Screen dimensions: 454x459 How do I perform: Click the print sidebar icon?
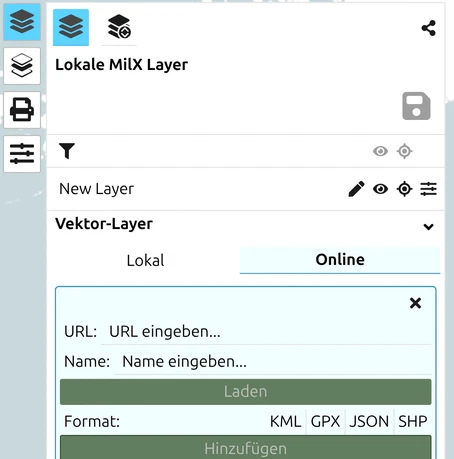[x=22, y=110]
